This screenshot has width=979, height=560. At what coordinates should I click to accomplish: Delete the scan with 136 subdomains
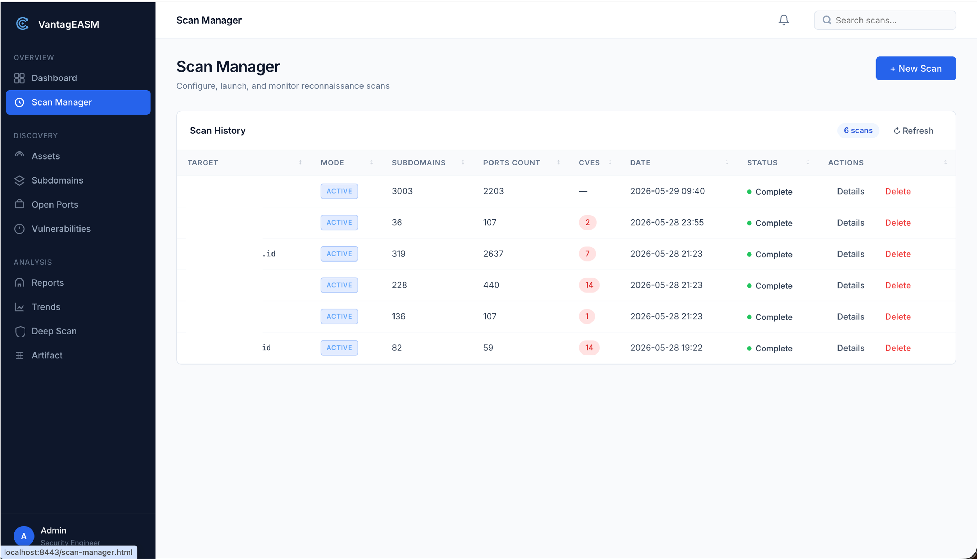pos(898,317)
